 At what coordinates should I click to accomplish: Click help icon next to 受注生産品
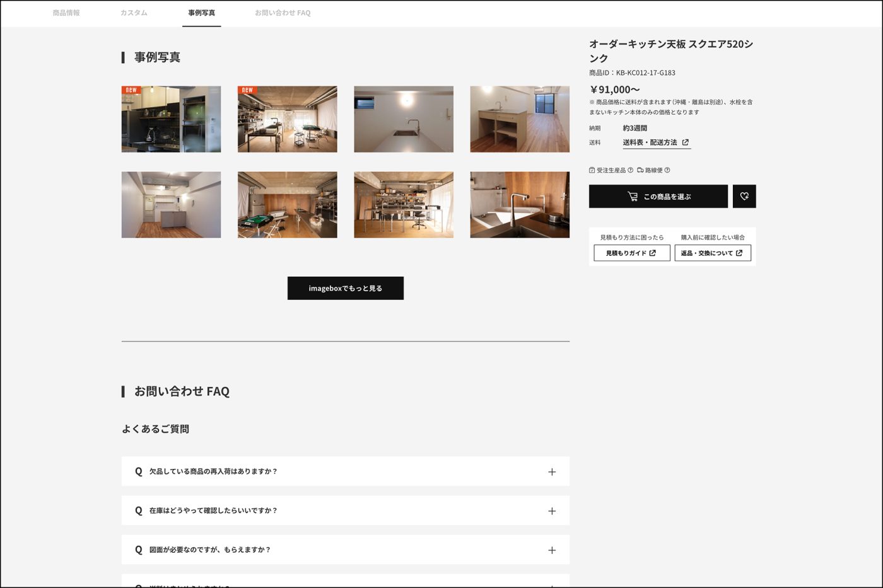[x=630, y=170]
